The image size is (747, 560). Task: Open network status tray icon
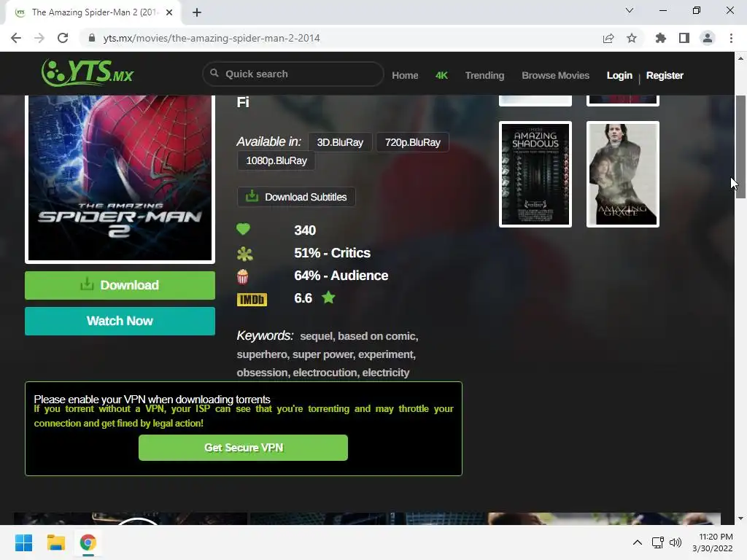[657, 542]
